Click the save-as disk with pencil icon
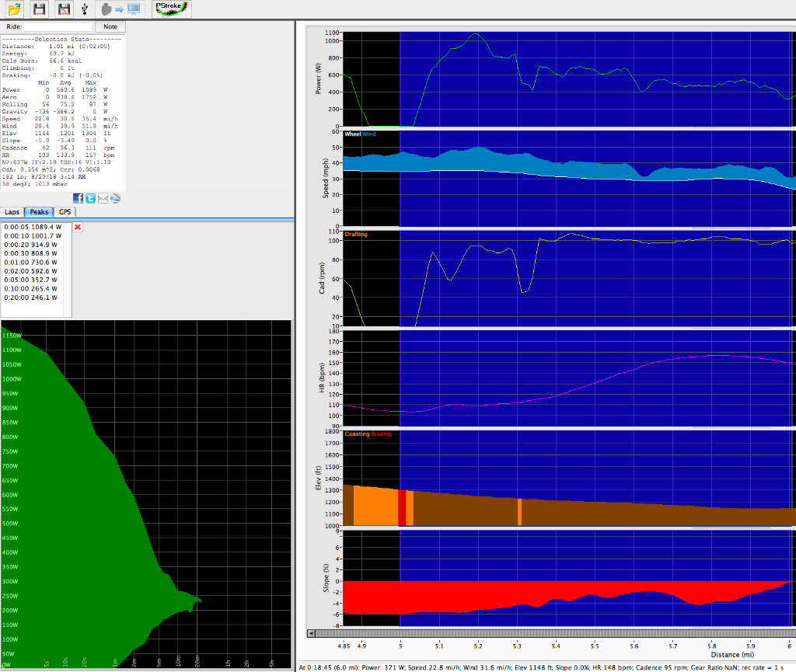The height and width of the screenshot is (672, 796). coord(65,9)
